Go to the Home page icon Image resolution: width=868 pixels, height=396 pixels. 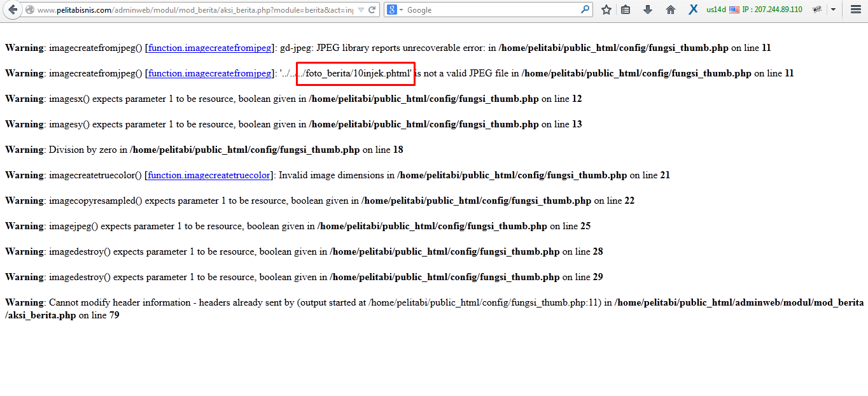tap(670, 10)
